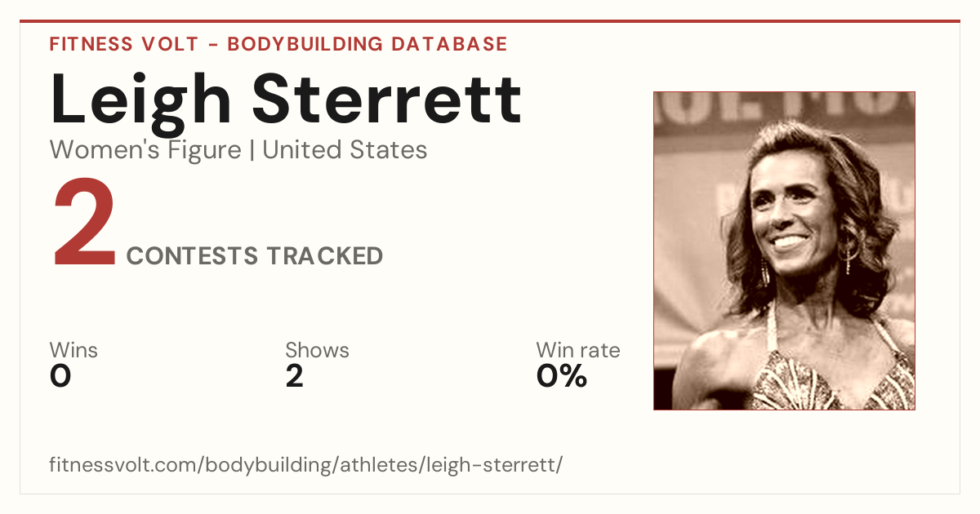The image size is (980, 514).
Task: Click the FITNESS VOLT header text
Action: [x=123, y=44]
